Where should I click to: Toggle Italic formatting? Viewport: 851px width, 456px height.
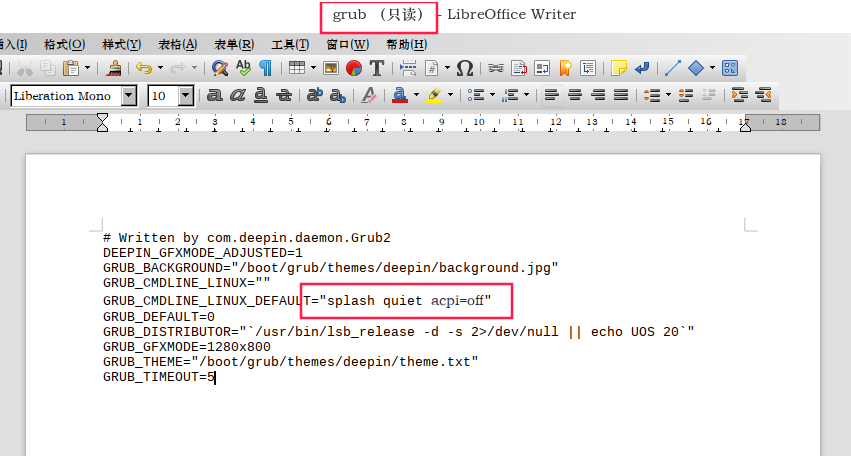pyautogui.click(x=237, y=96)
